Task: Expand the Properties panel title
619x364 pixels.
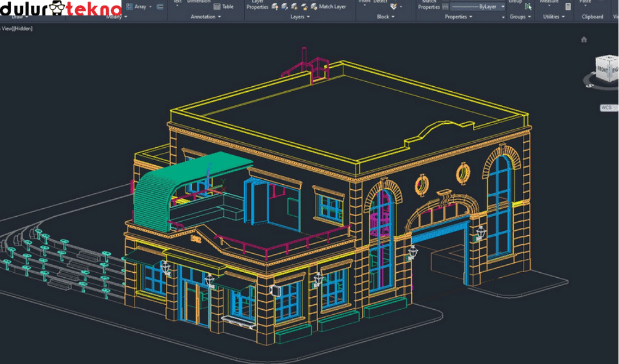Action: point(458,17)
